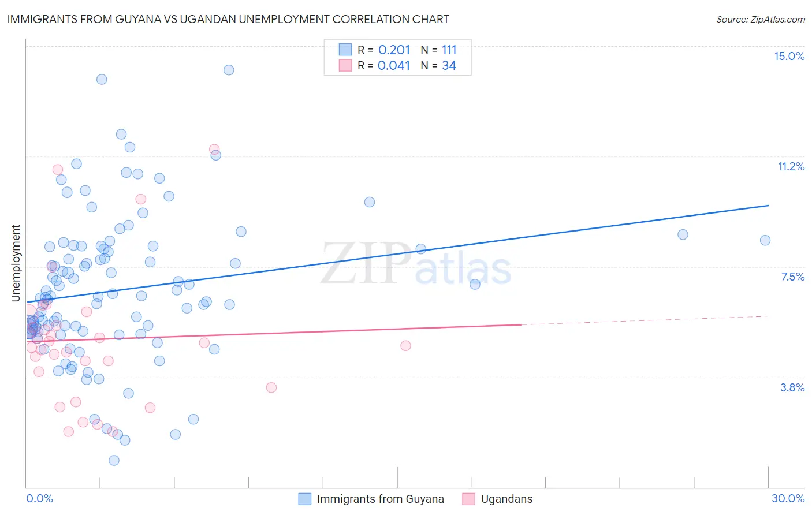The image size is (812, 515).
Task: Click the pink swatch in the R = 0.041 legend row
Action: [345, 65]
